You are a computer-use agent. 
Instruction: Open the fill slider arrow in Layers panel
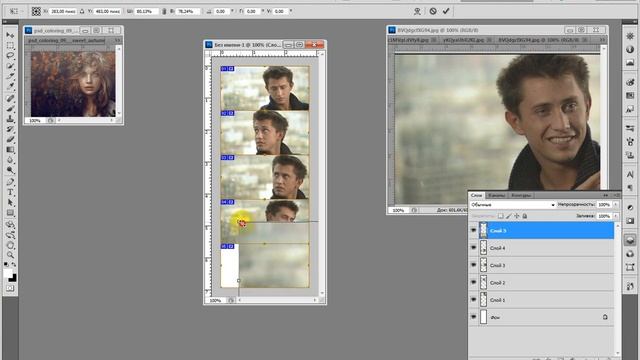tap(616, 216)
